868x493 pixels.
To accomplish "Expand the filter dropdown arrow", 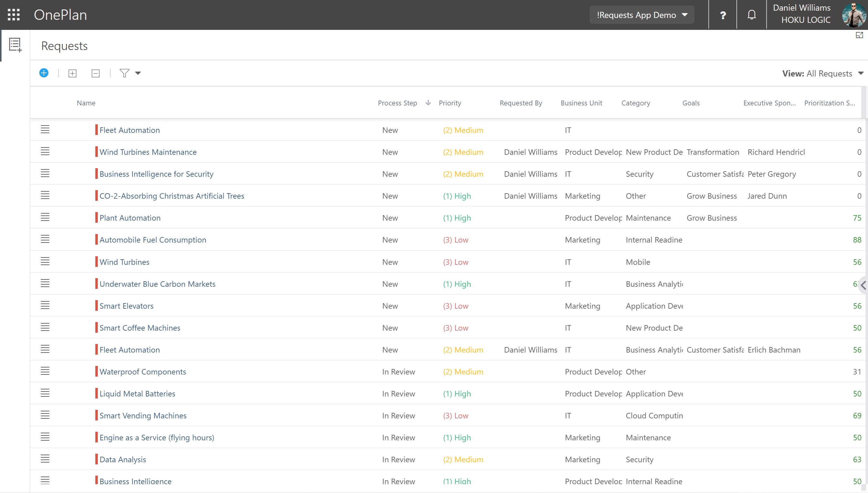I will coord(138,73).
